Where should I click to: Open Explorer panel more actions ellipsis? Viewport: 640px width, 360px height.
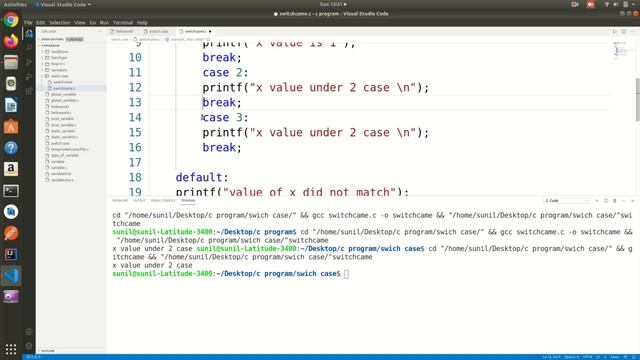point(100,31)
